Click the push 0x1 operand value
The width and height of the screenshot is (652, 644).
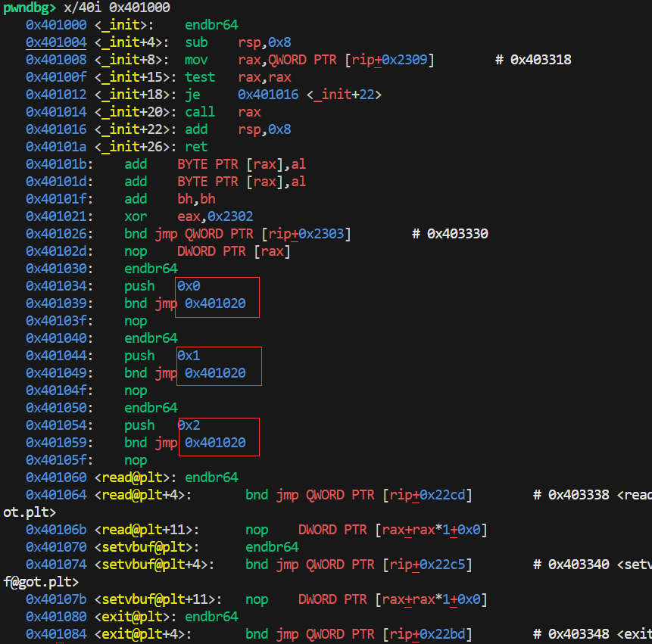189,356
